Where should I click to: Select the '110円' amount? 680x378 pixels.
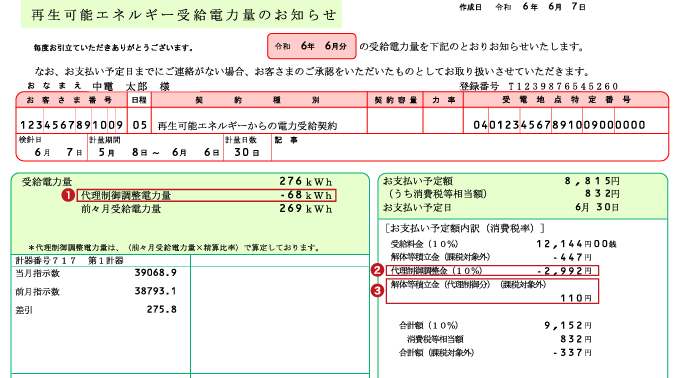[x=576, y=298]
